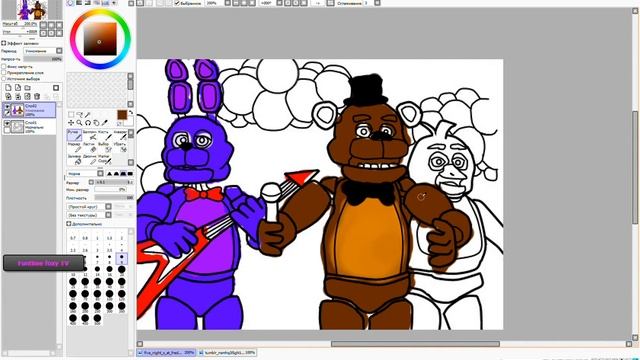Select the magic wand tool

88,115
